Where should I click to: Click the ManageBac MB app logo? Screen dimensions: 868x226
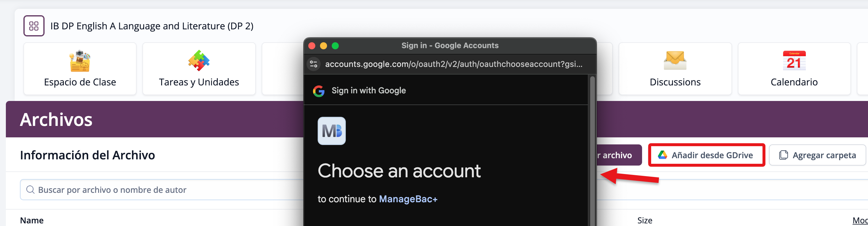(331, 131)
